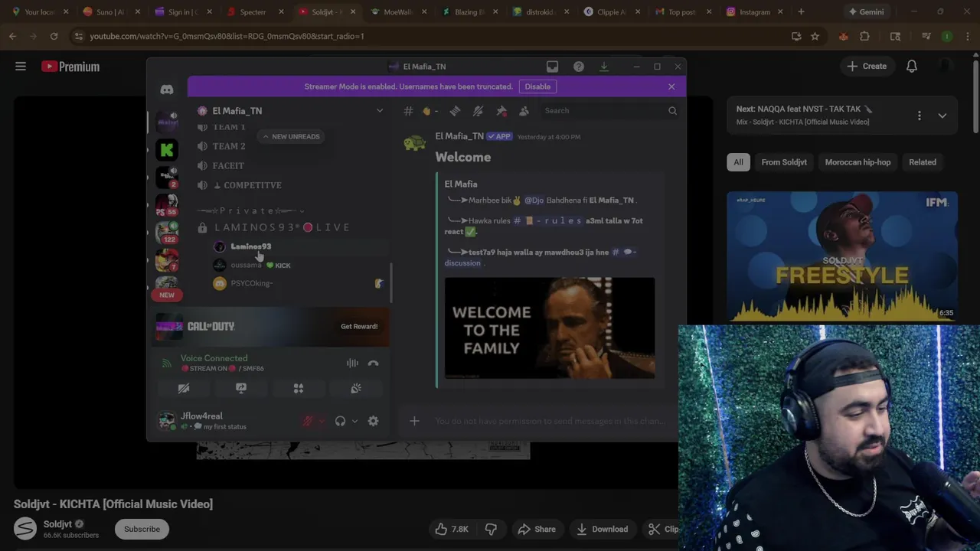
Task: Open YouTube notifications bell
Action: (912, 67)
